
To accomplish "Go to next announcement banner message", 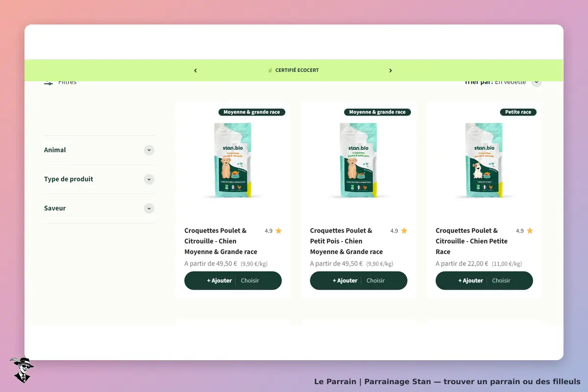I will click(391, 71).
